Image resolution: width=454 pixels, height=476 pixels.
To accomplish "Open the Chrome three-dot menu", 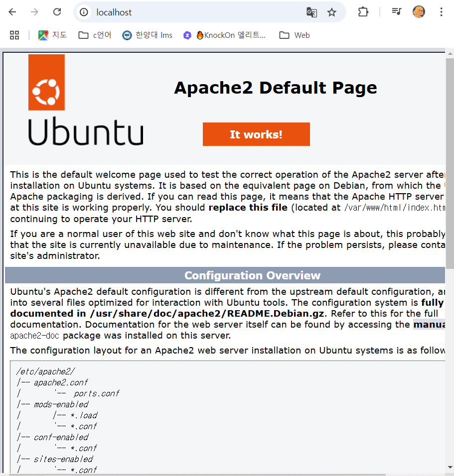I will (441, 12).
